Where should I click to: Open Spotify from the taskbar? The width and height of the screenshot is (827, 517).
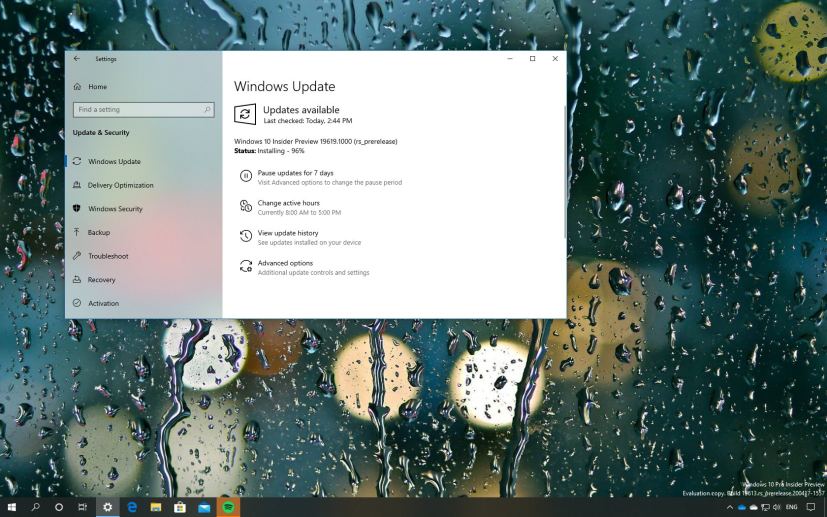[228, 507]
